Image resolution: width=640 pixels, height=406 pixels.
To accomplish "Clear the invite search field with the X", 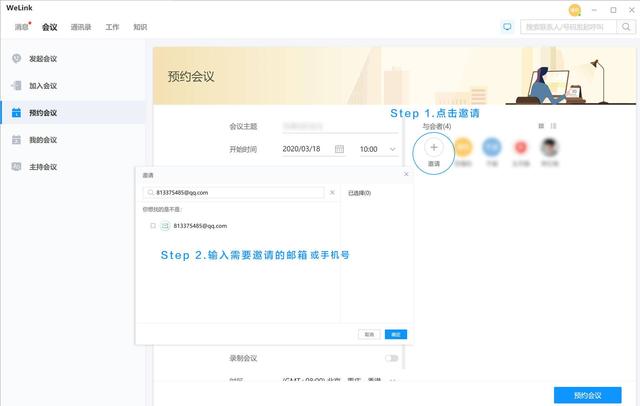I will [x=332, y=193].
